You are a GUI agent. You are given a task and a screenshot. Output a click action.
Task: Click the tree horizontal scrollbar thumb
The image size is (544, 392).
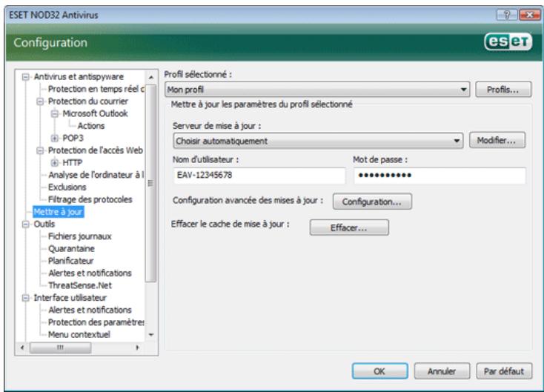tap(61, 348)
